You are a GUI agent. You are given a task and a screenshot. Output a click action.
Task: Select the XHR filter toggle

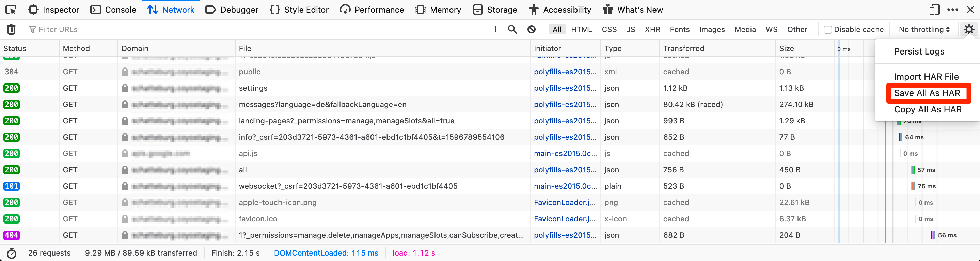click(x=652, y=30)
